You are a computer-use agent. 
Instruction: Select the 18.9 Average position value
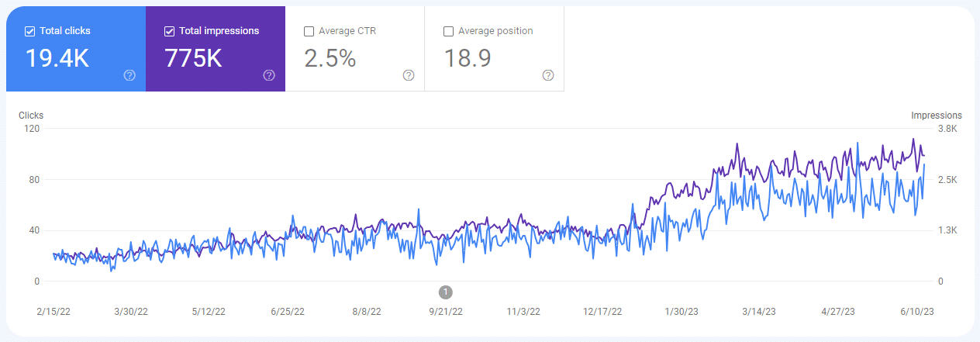(468, 58)
